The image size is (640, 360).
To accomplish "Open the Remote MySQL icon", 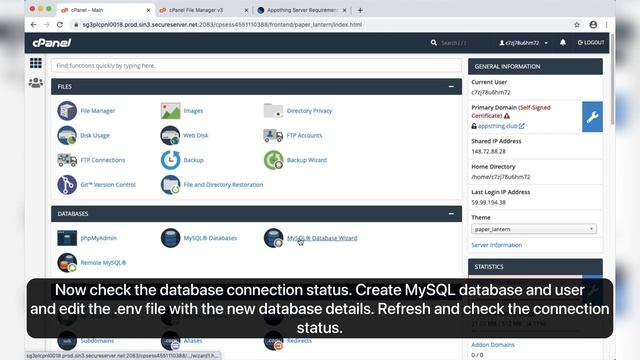I will point(67,262).
